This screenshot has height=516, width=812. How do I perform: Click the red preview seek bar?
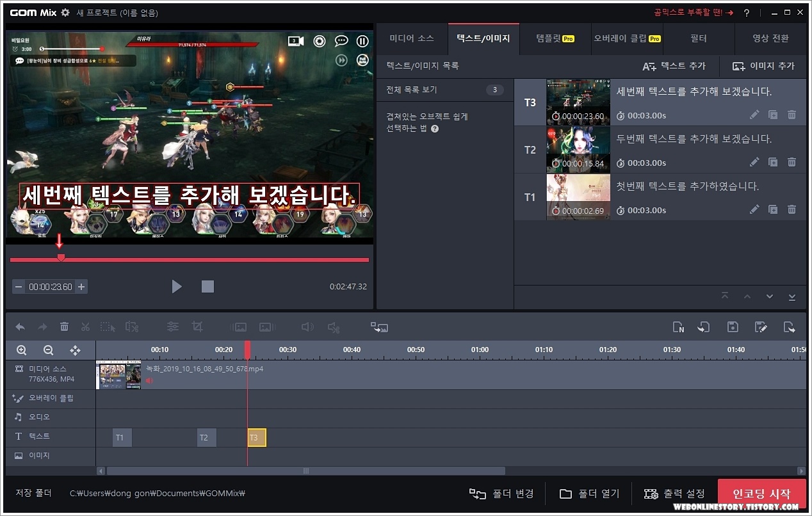[x=190, y=260]
